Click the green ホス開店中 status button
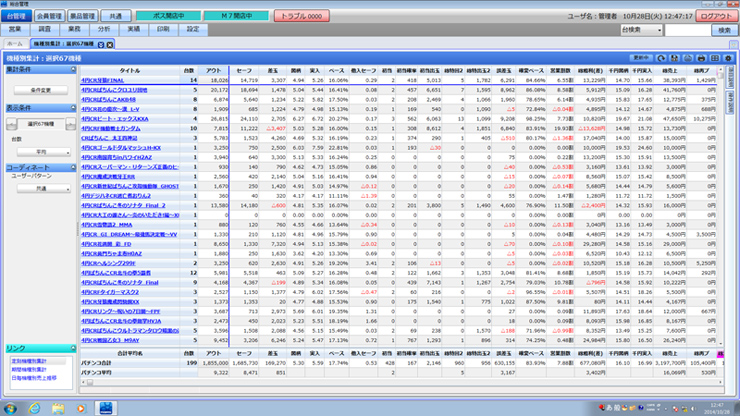 point(168,16)
